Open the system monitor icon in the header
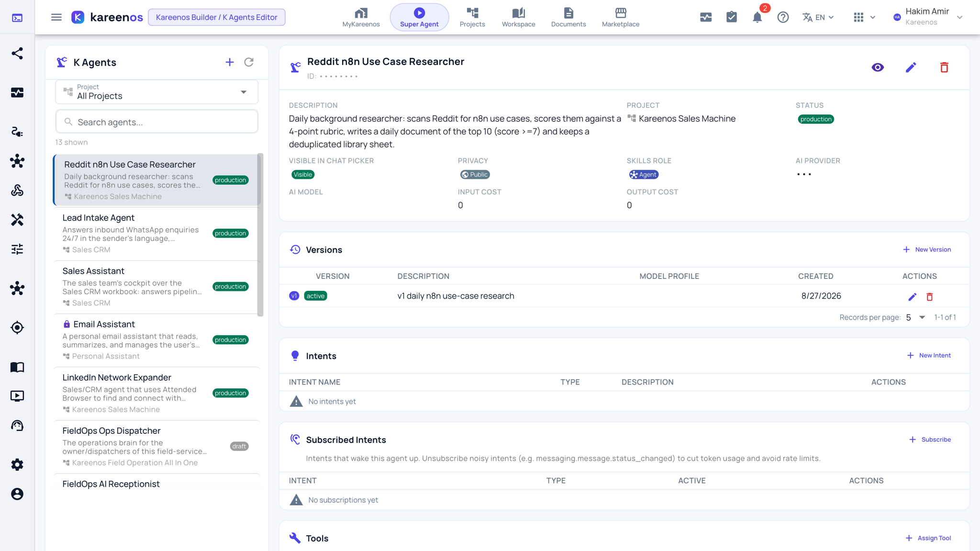 [x=706, y=17]
